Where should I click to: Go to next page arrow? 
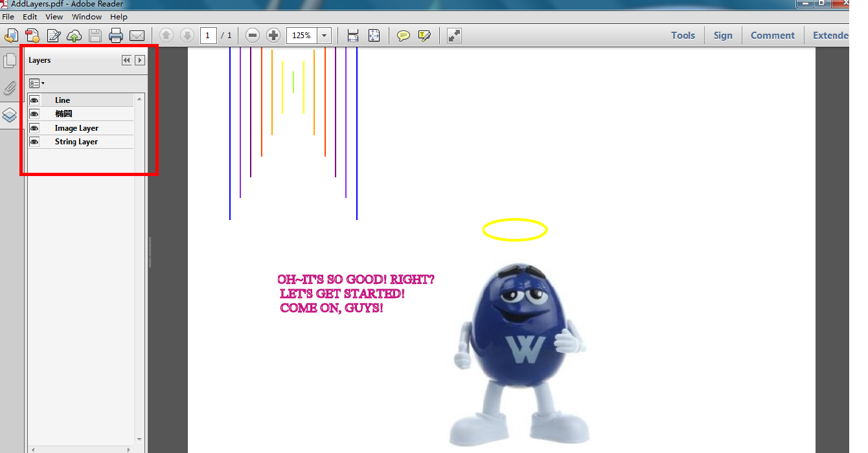click(187, 36)
